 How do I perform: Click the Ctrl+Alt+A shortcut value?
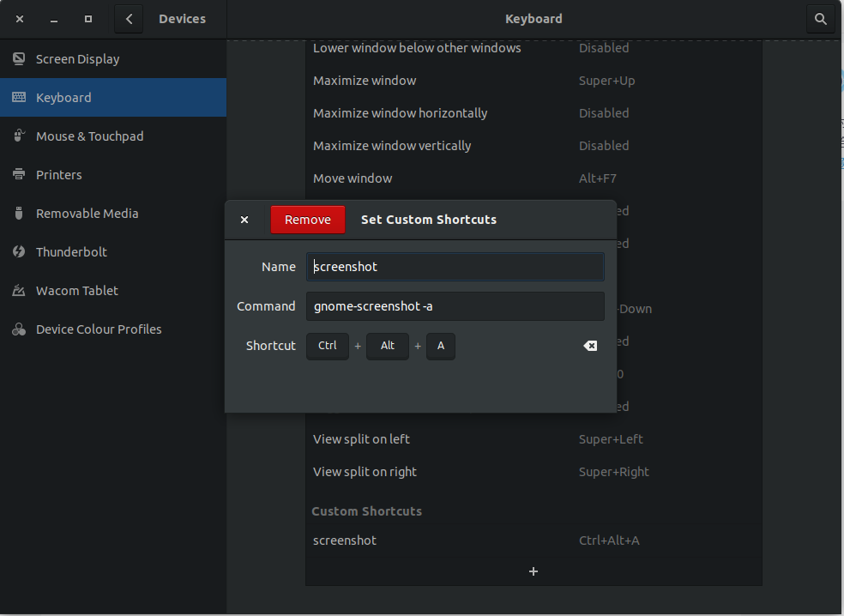609,541
